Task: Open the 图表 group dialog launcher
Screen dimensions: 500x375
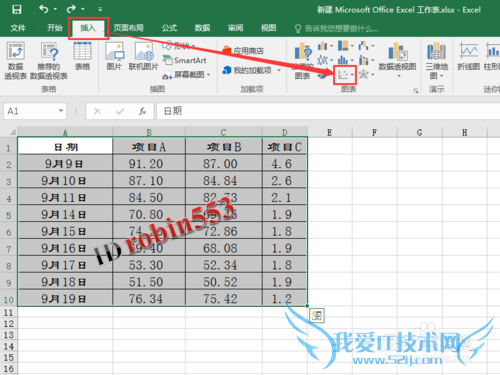Action: [415, 90]
